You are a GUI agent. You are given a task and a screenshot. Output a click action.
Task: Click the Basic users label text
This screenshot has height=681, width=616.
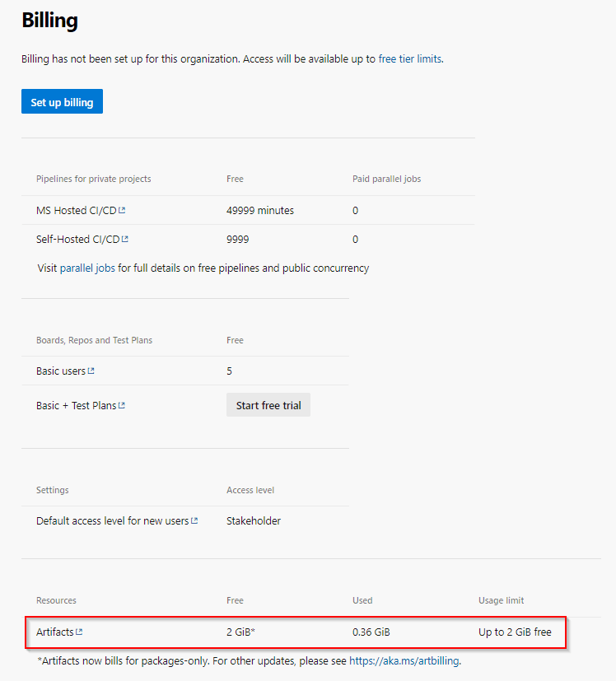[60, 371]
